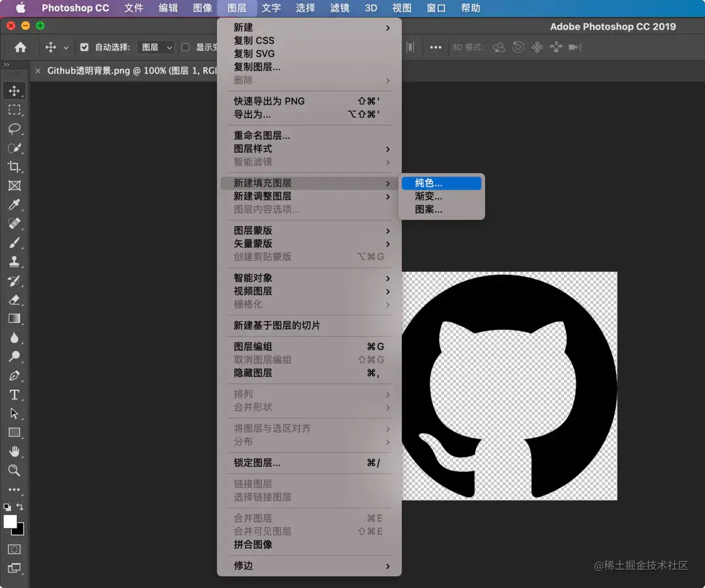The image size is (705, 588).
Task: Change screen mode icon at toolbox bottom
Action: [15, 567]
